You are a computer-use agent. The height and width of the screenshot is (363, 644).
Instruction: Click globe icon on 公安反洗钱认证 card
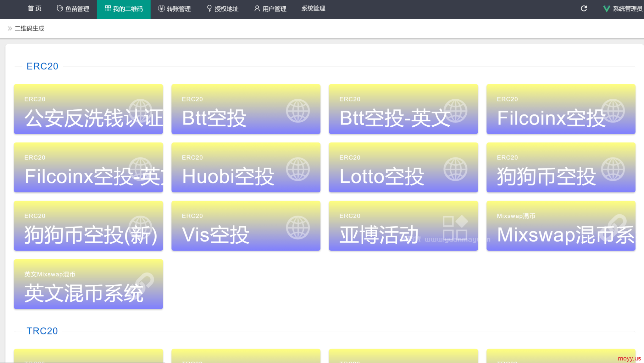coord(140,111)
